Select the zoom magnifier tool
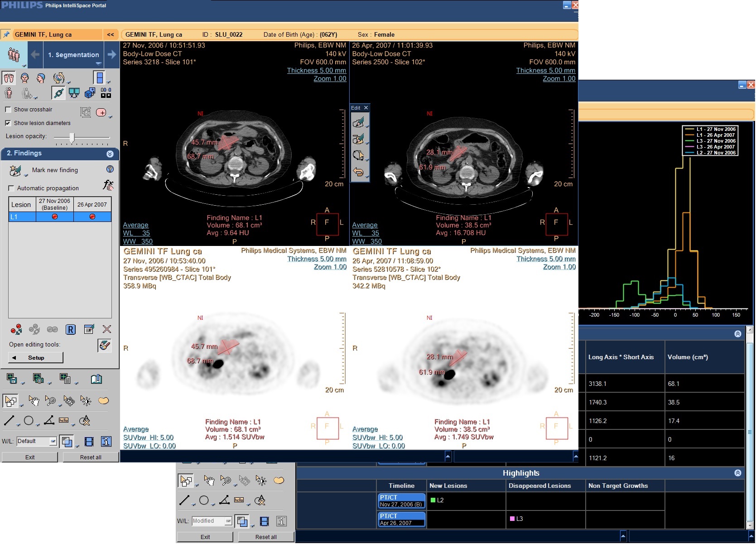 click(x=50, y=400)
